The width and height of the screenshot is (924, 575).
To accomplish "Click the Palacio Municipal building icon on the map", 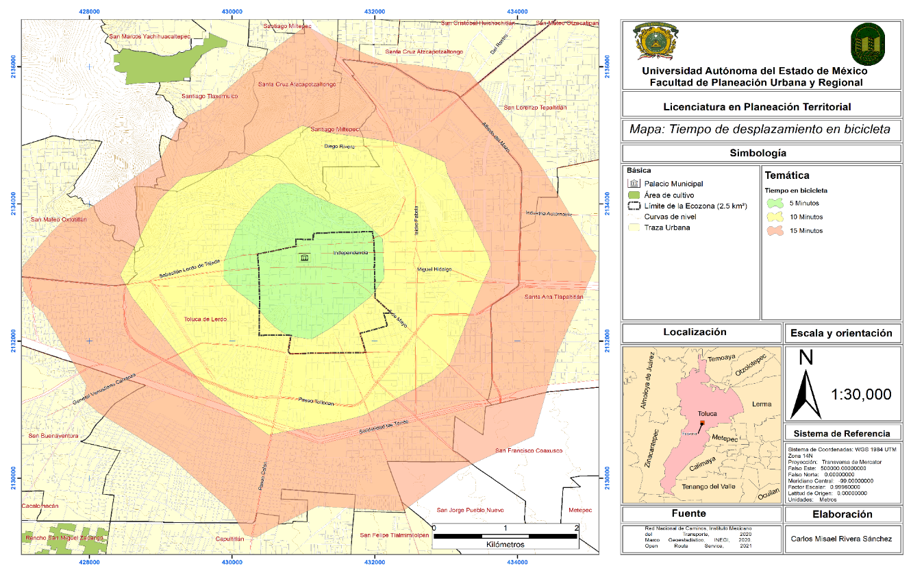I will tap(303, 258).
